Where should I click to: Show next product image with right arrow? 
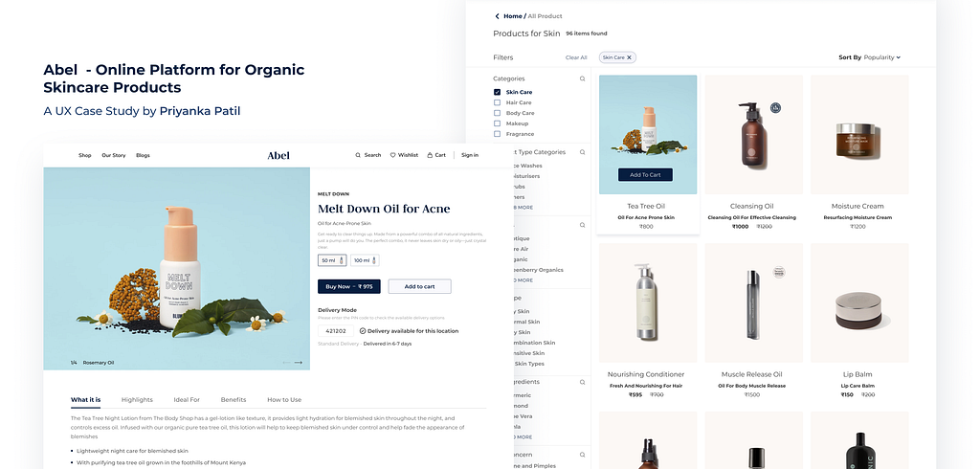(299, 363)
